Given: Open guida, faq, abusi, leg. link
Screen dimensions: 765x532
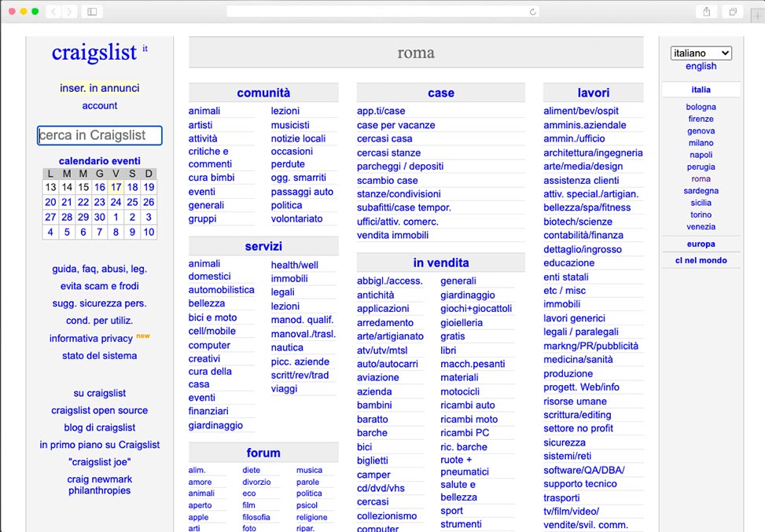Looking at the screenshot, I should 100,270.
